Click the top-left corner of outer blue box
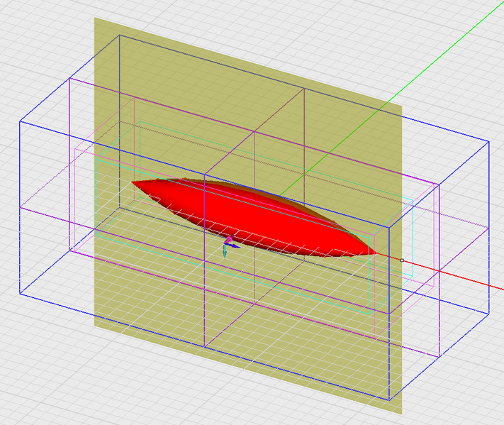504x425 pixels. pyautogui.click(x=20, y=121)
